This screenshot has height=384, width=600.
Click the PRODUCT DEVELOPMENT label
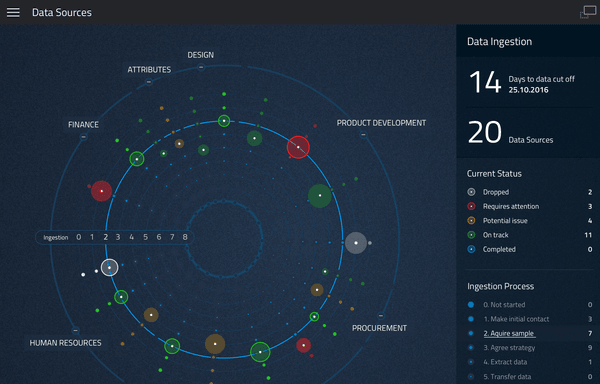click(381, 123)
